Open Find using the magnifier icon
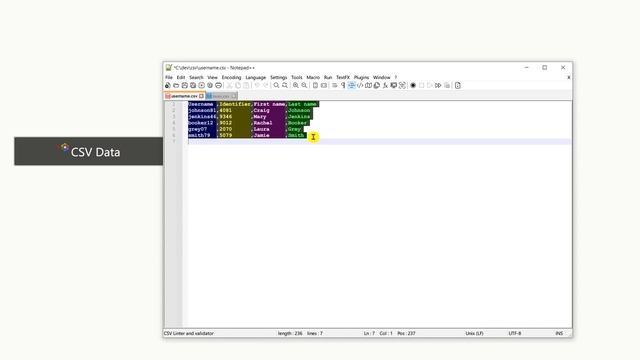 click(x=276, y=85)
